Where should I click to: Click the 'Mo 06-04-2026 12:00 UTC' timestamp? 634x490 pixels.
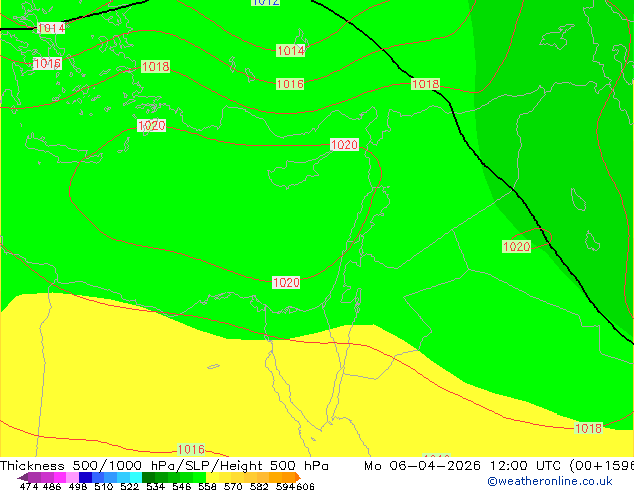pos(463,466)
